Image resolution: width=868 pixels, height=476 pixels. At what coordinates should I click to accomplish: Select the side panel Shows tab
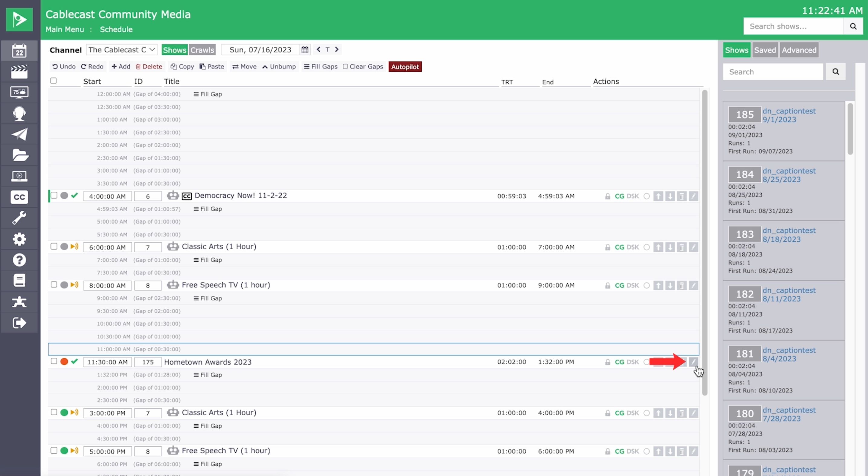click(737, 50)
